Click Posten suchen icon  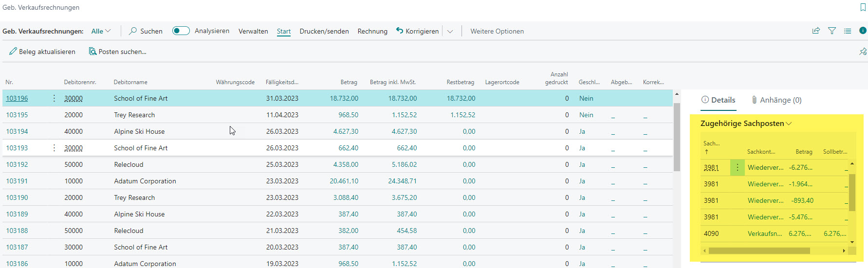click(92, 51)
